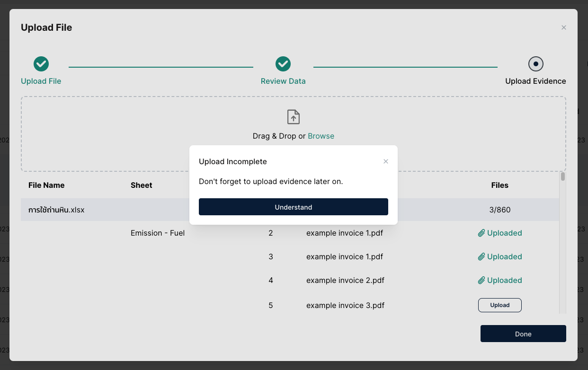
Task: Click the Upload File step checkmark icon
Action: tap(41, 64)
